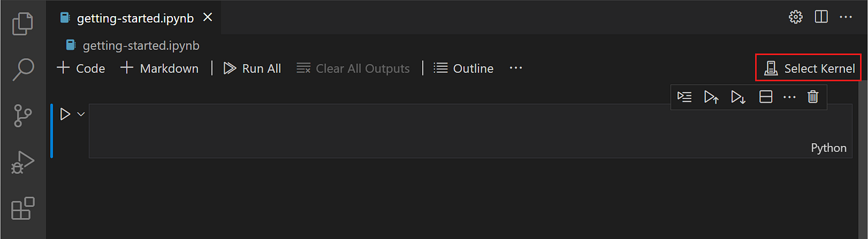The image size is (868, 239).
Task: Open the Extensions view
Action: pos(23,209)
